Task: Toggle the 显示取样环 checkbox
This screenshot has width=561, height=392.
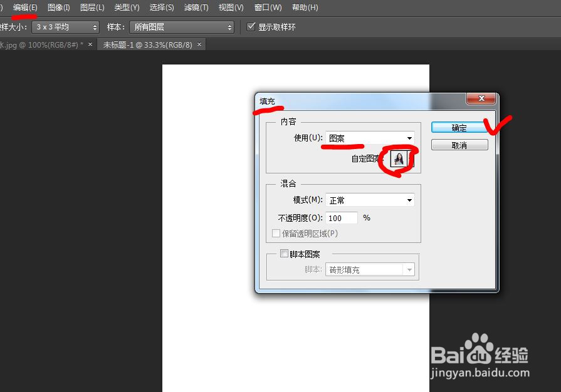Action: 251,27
